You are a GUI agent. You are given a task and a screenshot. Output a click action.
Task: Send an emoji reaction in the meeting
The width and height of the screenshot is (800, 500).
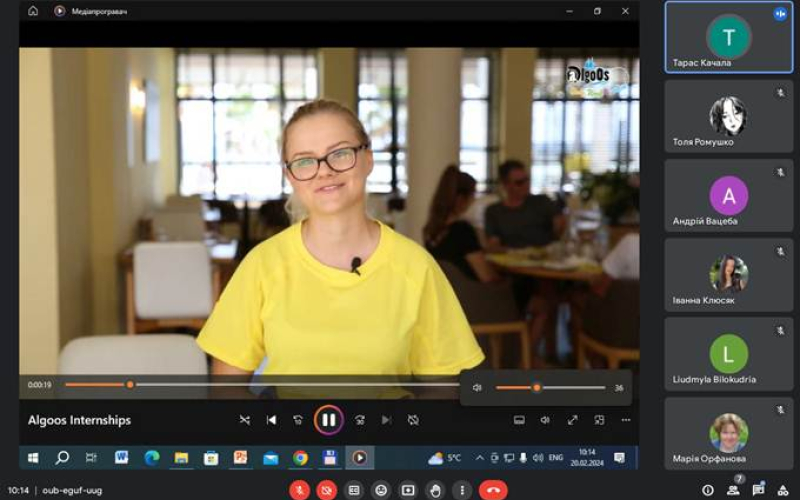coord(381,490)
